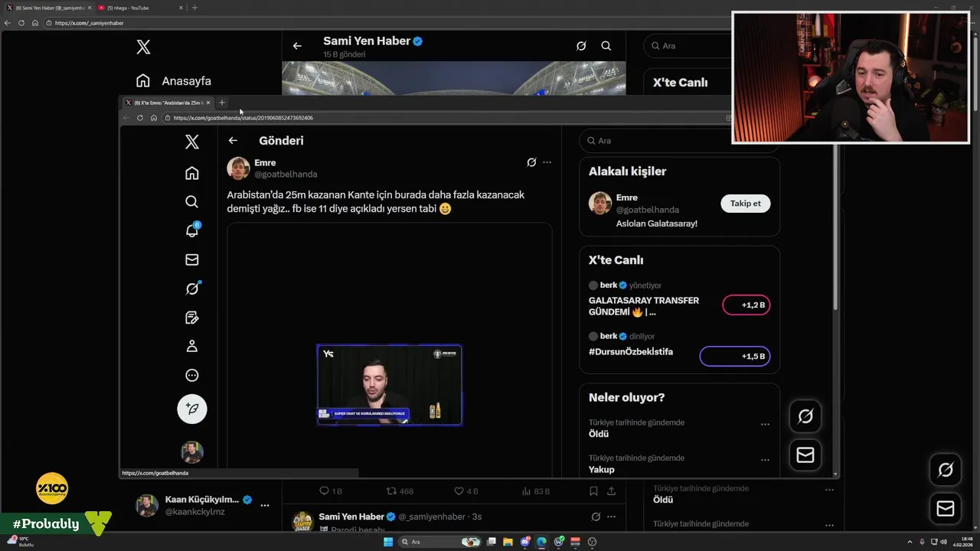Go back from Sami Yen Haber profile
This screenshot has height=551, width=980.
pos(297,46)
